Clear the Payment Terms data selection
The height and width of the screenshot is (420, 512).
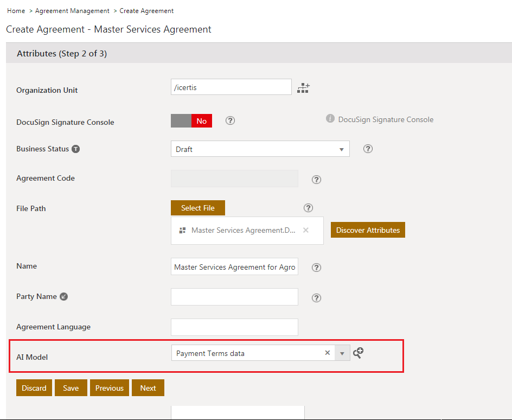tap(328, 353)
